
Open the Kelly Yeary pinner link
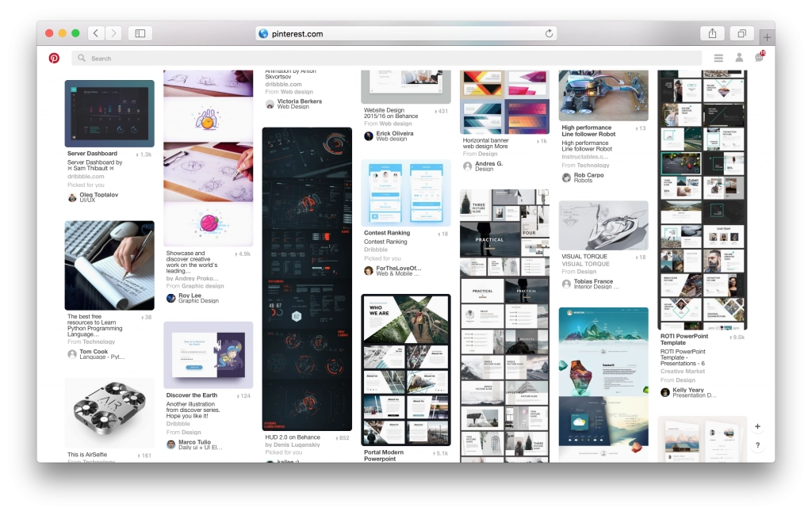click(688, 390)
